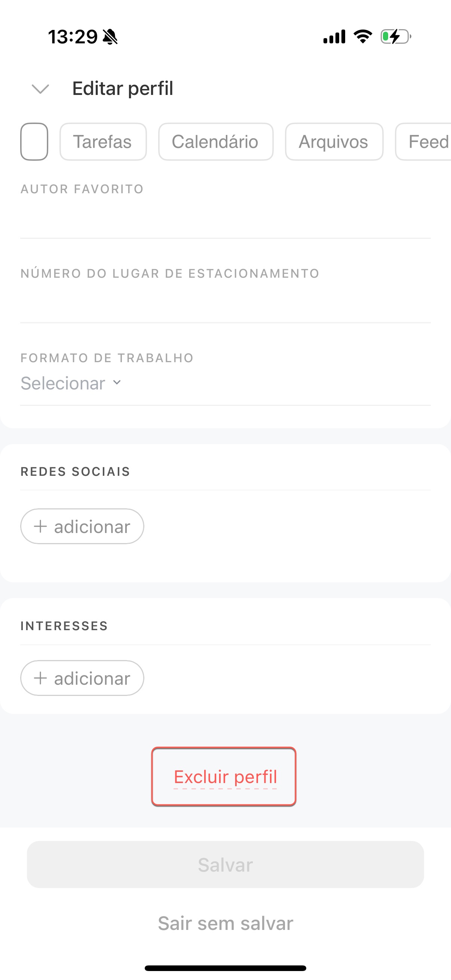Open the Arquivos tab

(x=334, y=142)
